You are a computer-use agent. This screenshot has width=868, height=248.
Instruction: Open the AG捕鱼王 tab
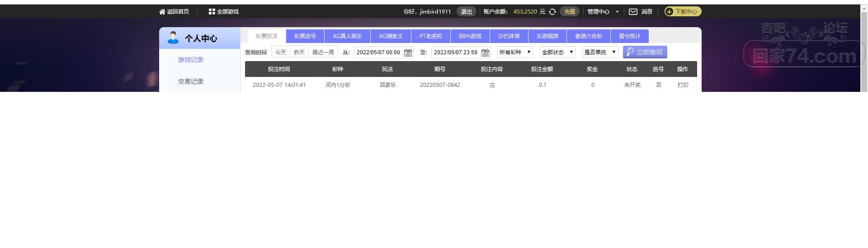point(391,36)
